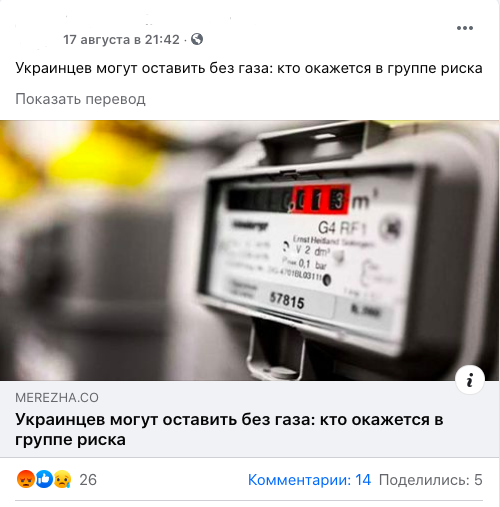Open the three-dot post options menu
500x507 pixels.
point(465,28)
